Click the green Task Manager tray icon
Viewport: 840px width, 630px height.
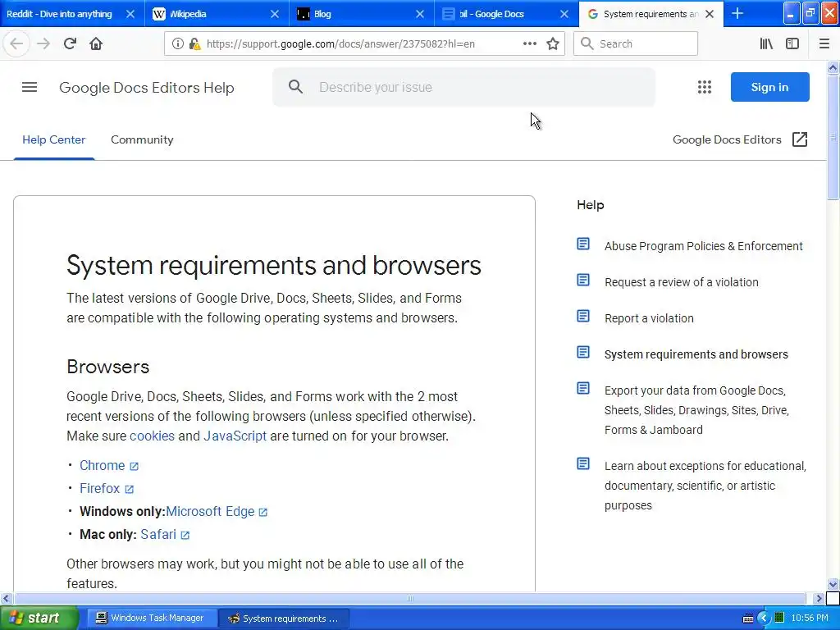point(779,619)
